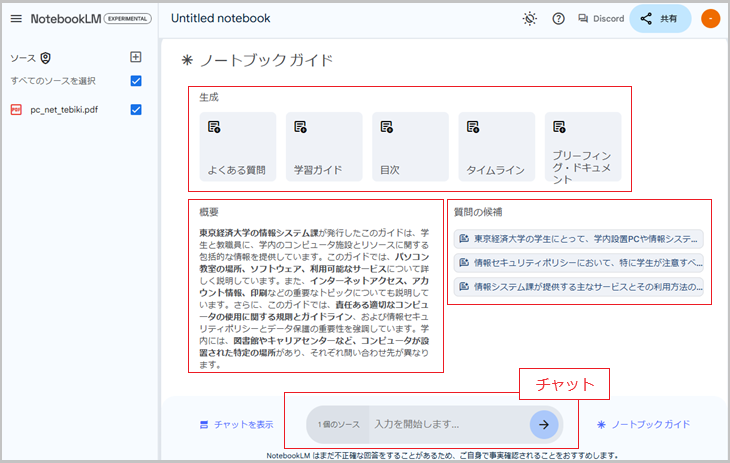Toggle すべてのソースを選択 checkbox

(136, 81)
